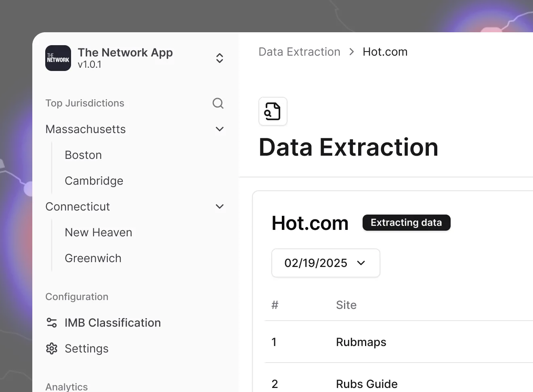Screen dimensions: 533x392
Task: Click the Site column header
Action: click(x=346, y=305)
